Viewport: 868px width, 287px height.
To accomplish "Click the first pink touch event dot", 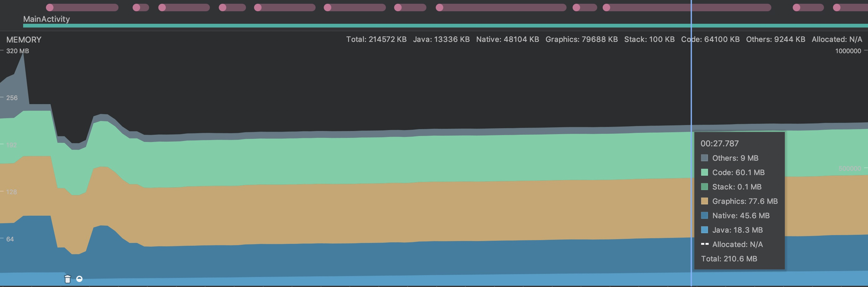I will click(x=50, y=8).
